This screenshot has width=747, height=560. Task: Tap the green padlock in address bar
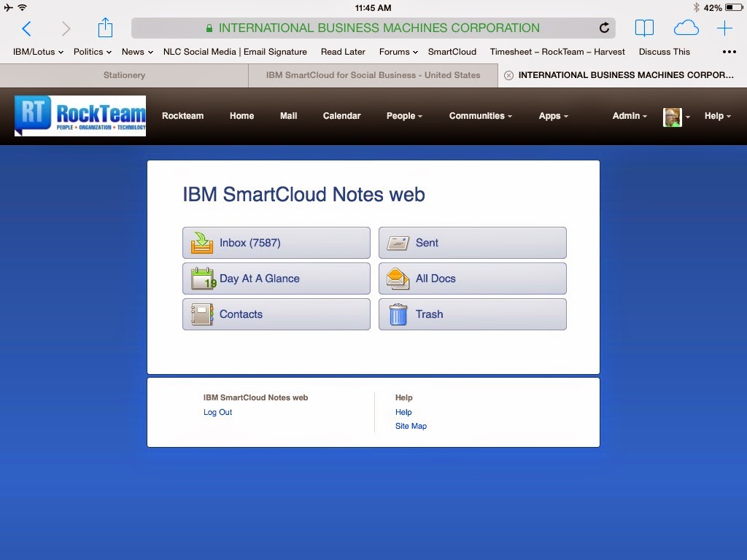[x=209, y=28]
